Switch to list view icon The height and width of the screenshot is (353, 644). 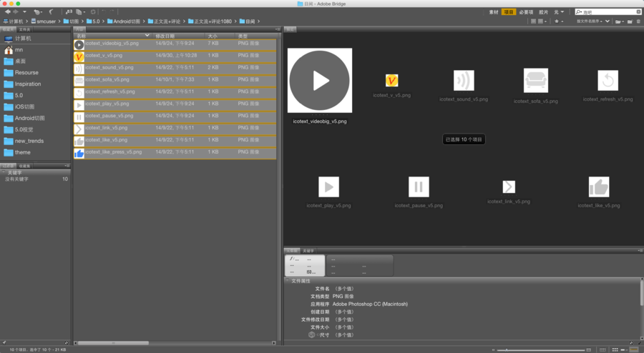[x=634, y=349]
